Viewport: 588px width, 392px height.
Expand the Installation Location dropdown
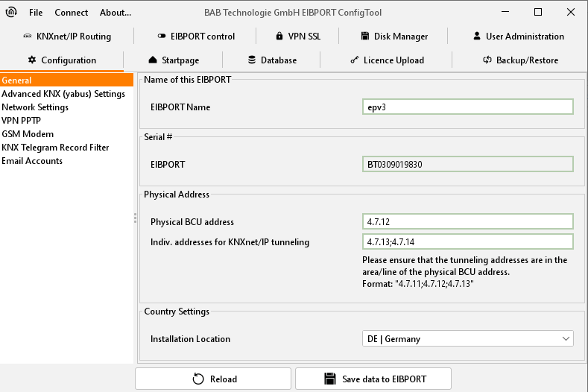[x=467, y=339]
